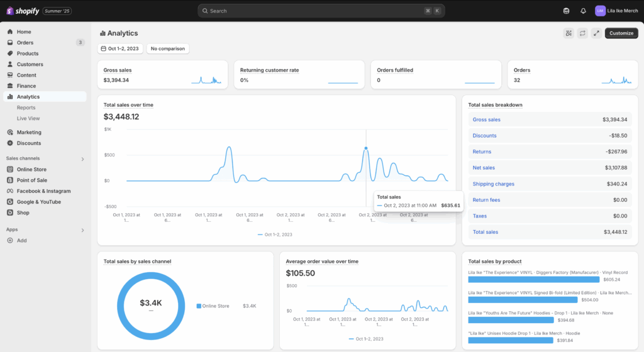The image size is (644, 352).
Task: Click the Add apps plus icon
Action: click(10, 241)
